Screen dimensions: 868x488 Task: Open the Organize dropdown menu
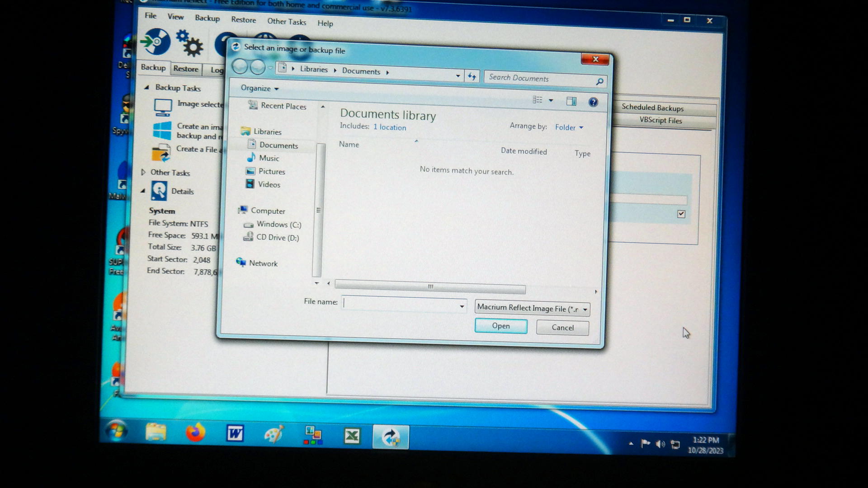(x=259, y=88)
